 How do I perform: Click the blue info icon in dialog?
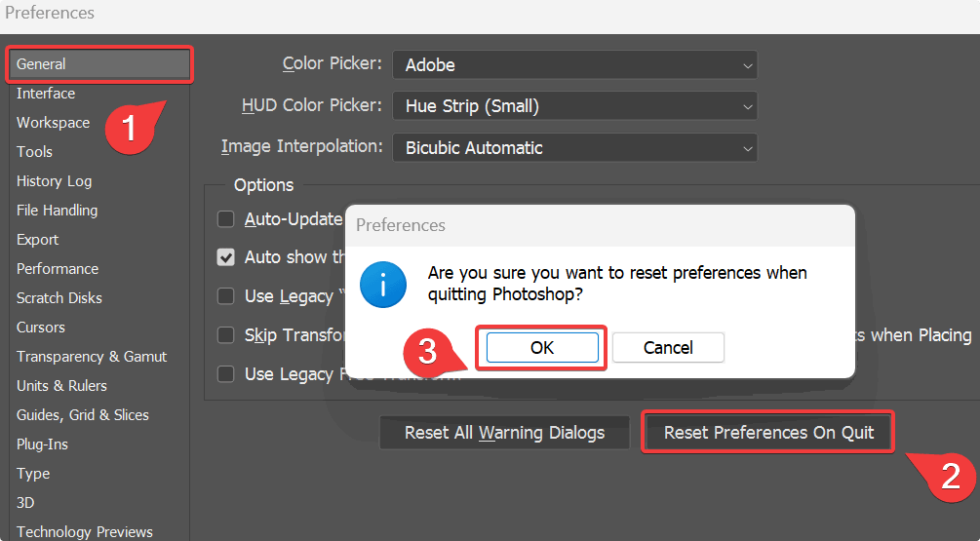point(381,284)
